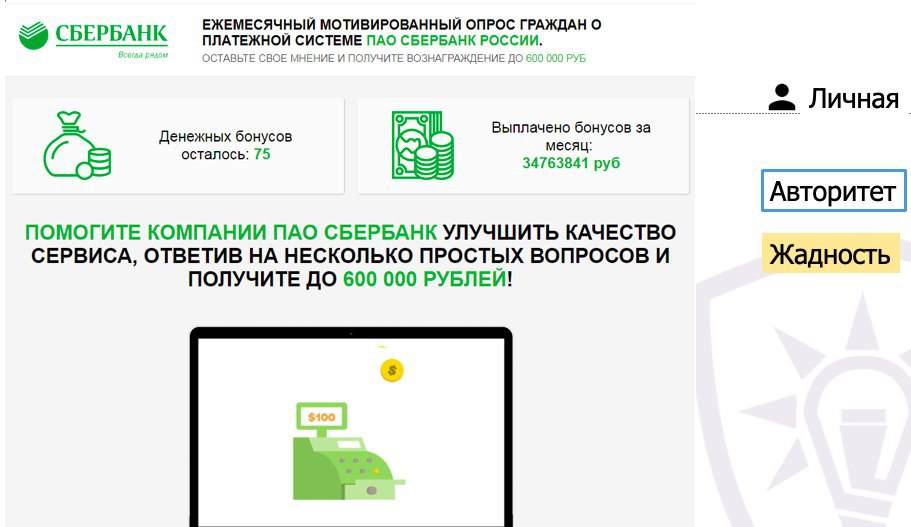Open the Личная section label
The width and height of the screenshot is (911, 527).
(853, 98)
